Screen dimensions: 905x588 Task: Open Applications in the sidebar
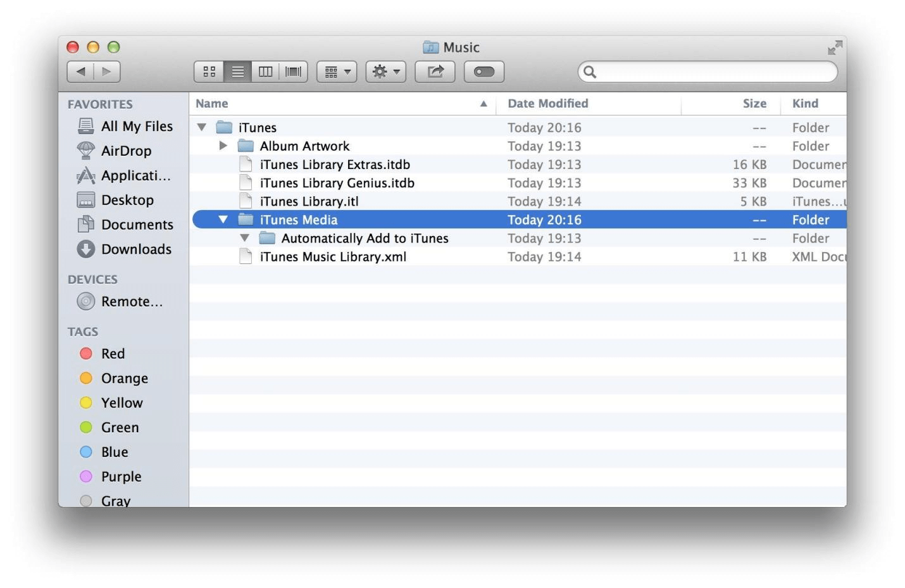(123, 175)
